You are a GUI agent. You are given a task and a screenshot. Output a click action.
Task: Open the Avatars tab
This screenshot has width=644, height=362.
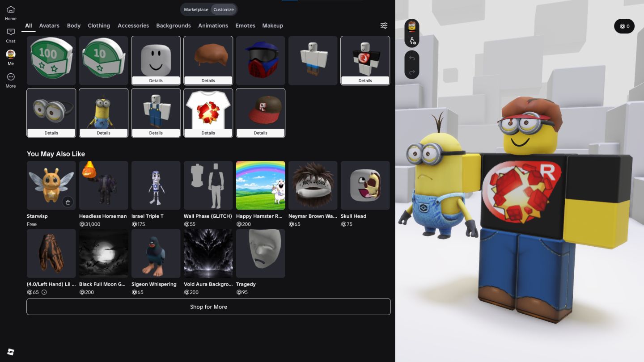(49, 25)
